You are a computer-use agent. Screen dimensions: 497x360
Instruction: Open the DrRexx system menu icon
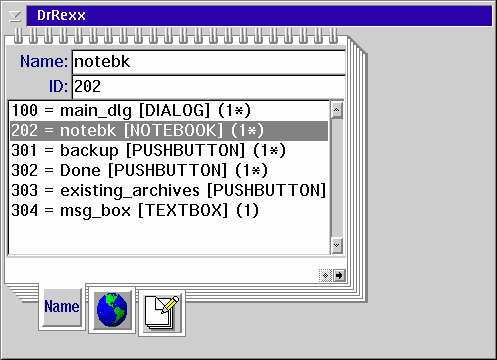15,16
